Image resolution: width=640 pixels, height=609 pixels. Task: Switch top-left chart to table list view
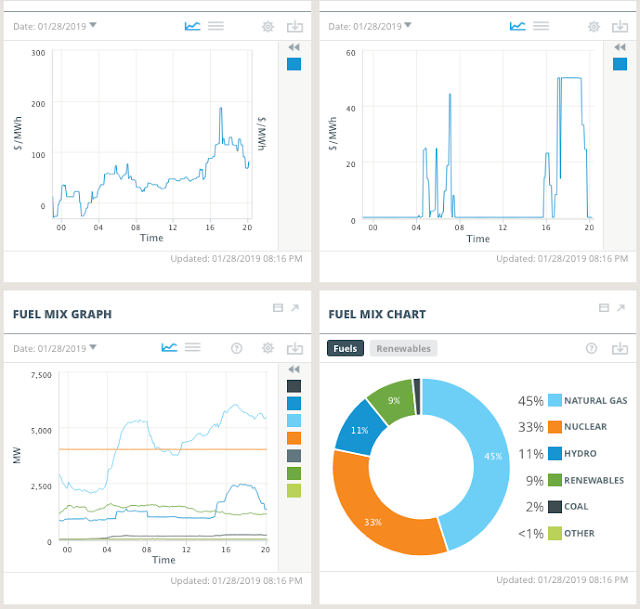pyautogui.click(x=216, y=26)
